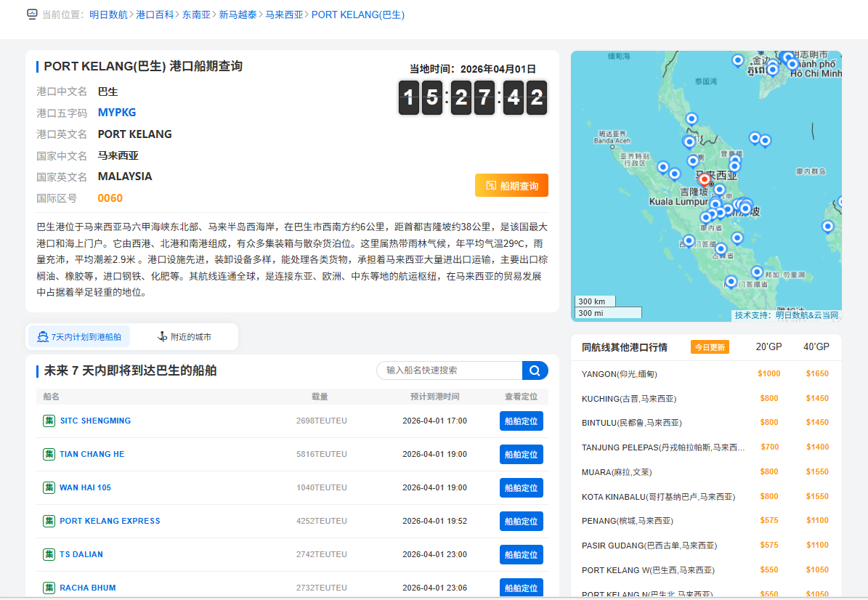Select YANGON port in rates list
The height and width of the screenshot is (600, 868).
click(620, 374)
